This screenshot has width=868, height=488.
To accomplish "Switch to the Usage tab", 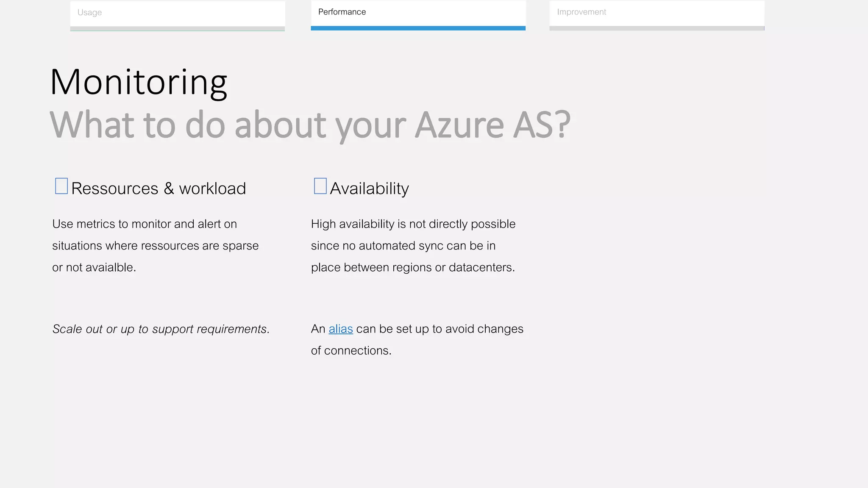I will [178, 16].
